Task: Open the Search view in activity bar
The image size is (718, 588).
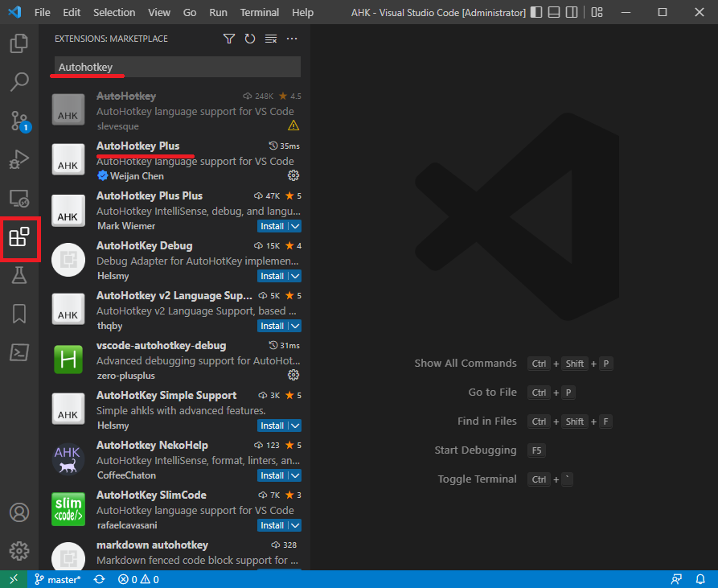Action: pyautogui.click(x=19, y=82)
